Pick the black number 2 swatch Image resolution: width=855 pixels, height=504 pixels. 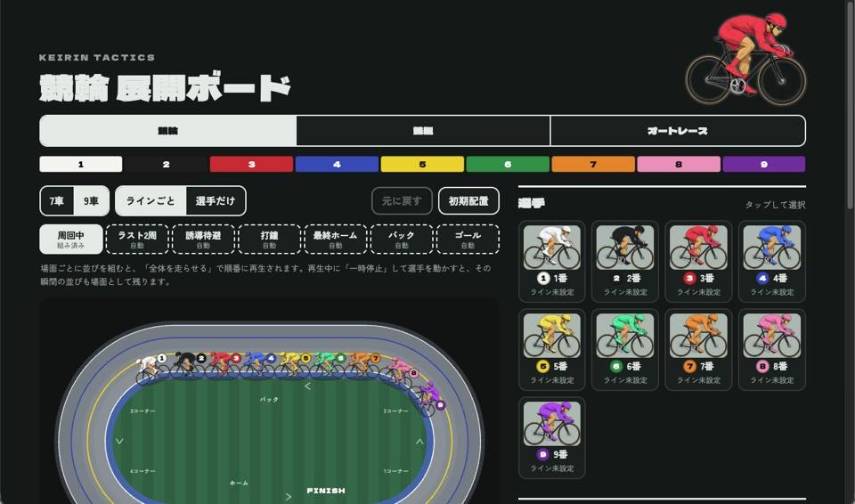click(x=166, y=164)
